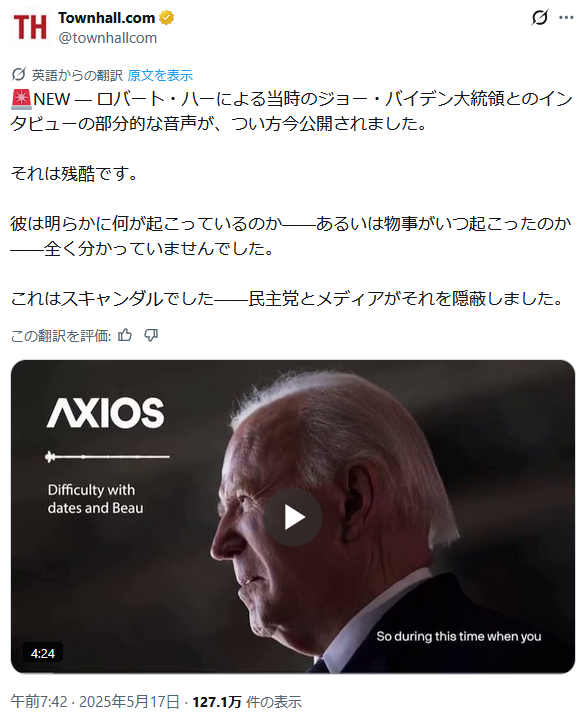Screen dimensions: 584x714
Task: Click the translation icon beside 英語からの翻訳
Action: [x=19, y=74]
